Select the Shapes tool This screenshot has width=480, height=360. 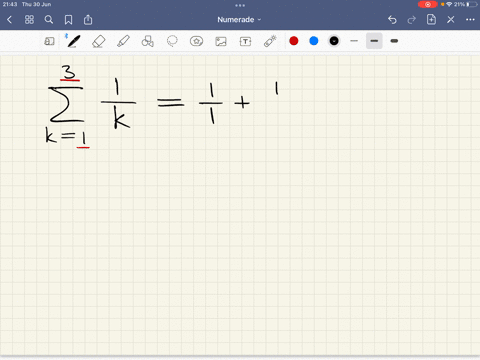(x=148, y=41)
